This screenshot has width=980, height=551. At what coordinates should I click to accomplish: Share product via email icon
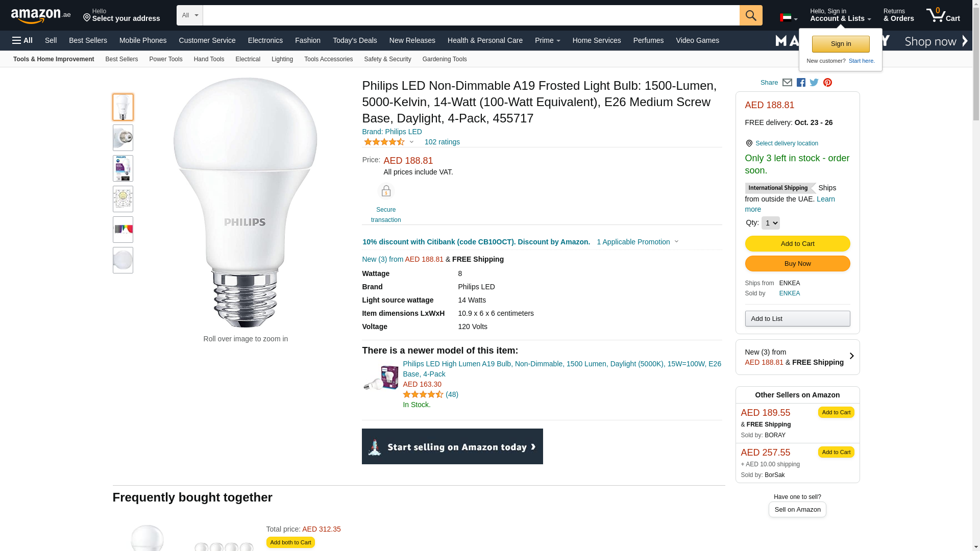point(787,83)
